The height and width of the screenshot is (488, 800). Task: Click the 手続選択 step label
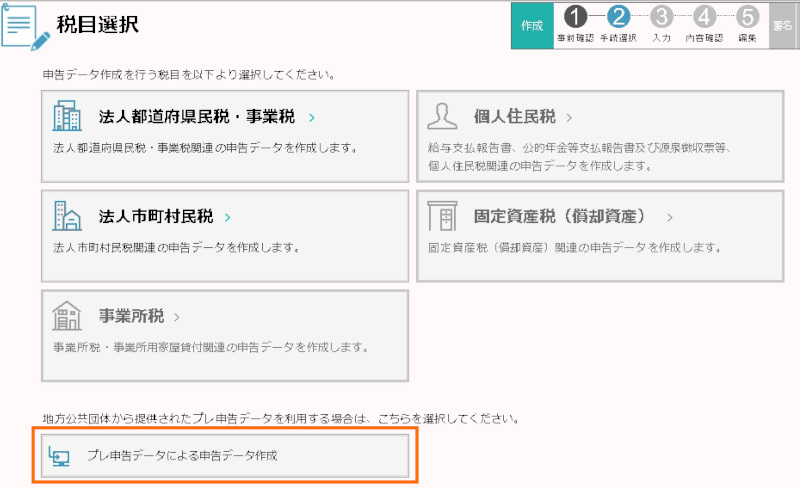coord(618,38)
